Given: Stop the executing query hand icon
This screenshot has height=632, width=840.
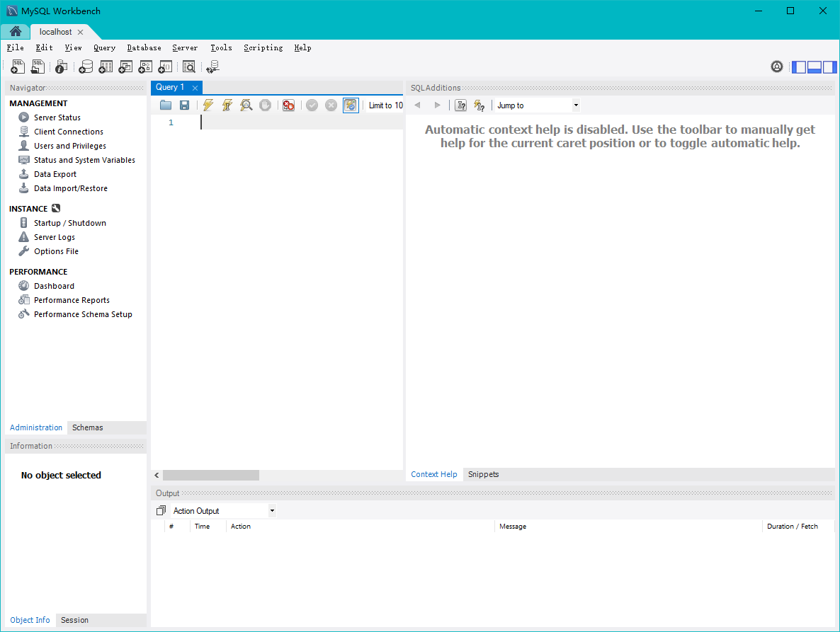Looking at the screenshot, I should pos(265,105).
